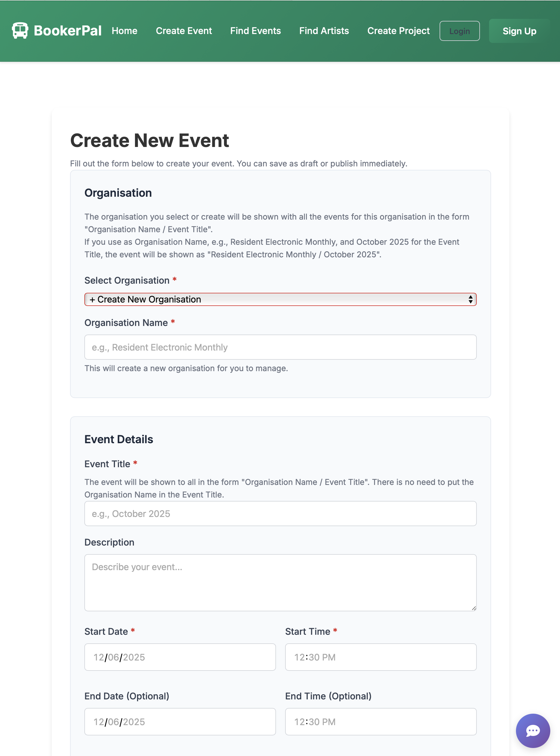
Task: Open the chat support bubble
Action: coord(533,731)
